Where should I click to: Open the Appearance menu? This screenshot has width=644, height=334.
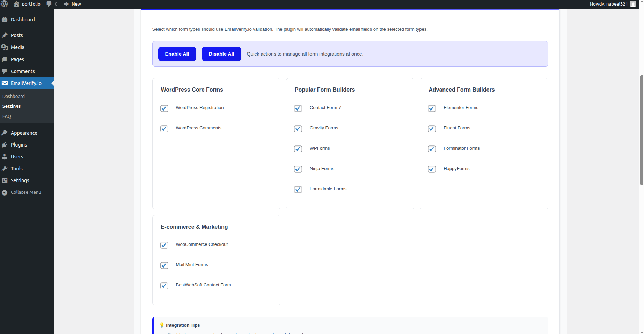pos(27,133)
